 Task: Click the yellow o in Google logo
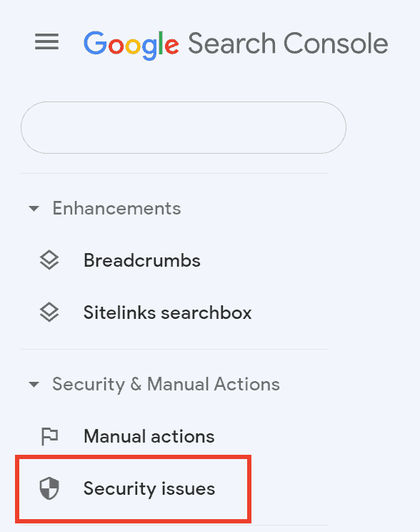[x=134, y=46]
